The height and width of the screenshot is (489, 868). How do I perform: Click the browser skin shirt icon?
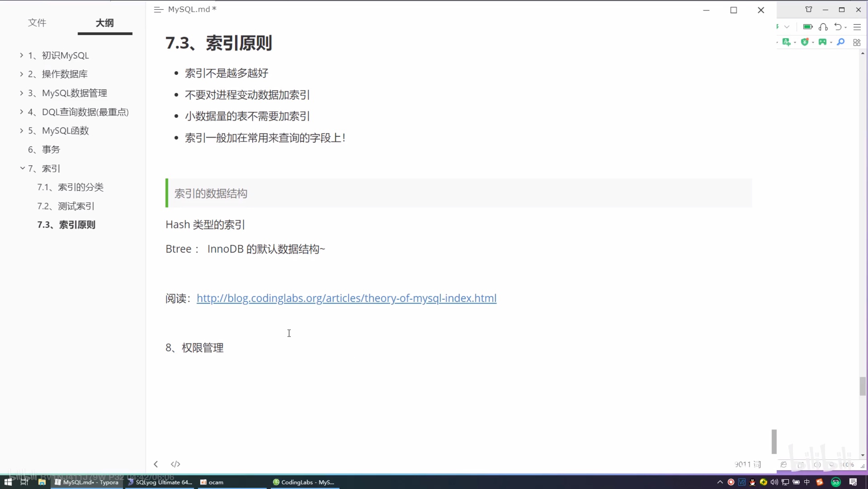coord(809,10)
